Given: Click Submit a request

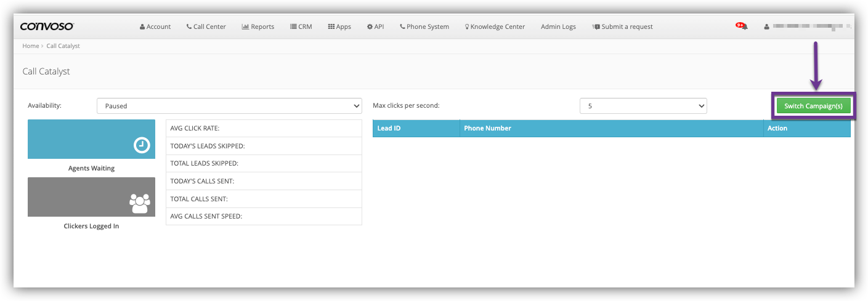Looking at the screenshot, I should (x=622, y=26).
